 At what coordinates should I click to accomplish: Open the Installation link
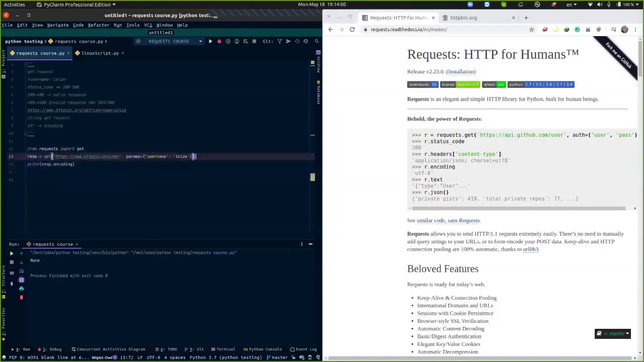(x=461, y=71)
